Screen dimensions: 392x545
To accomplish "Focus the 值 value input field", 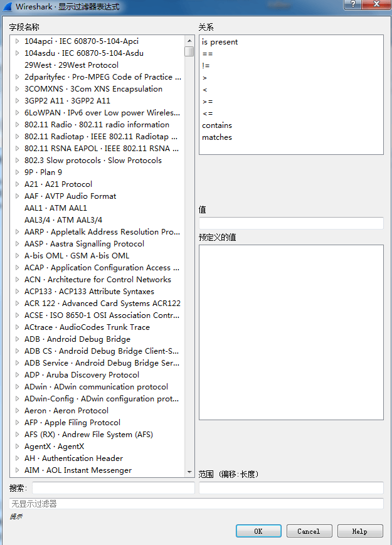I will (291, 223).
